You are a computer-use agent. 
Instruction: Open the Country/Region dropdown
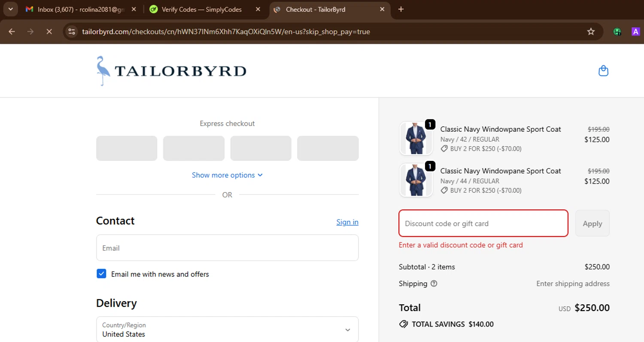click(227, 330)
